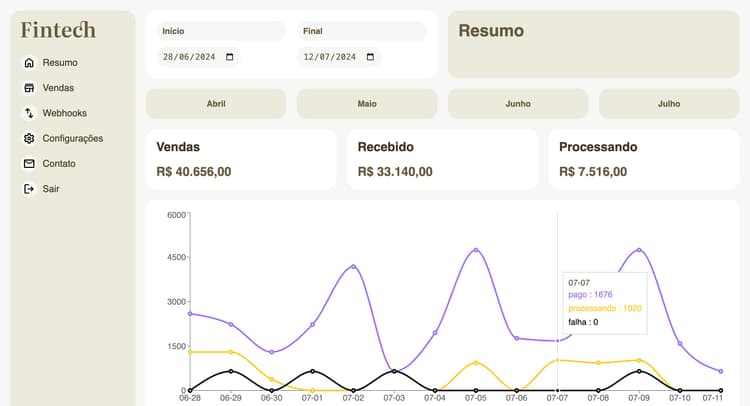Viewport: 750px width, 406px height.
Task: Open the Início date calendar picker icon
Action: pyautogui.click(x=230, y=57)
